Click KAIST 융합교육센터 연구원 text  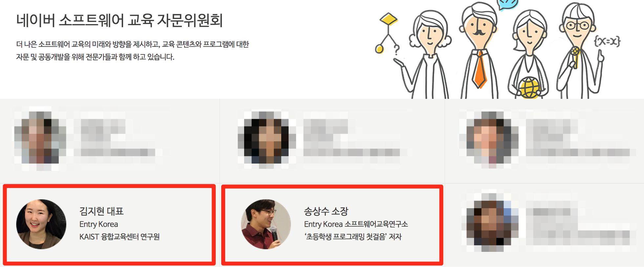(x=119, y=237)
